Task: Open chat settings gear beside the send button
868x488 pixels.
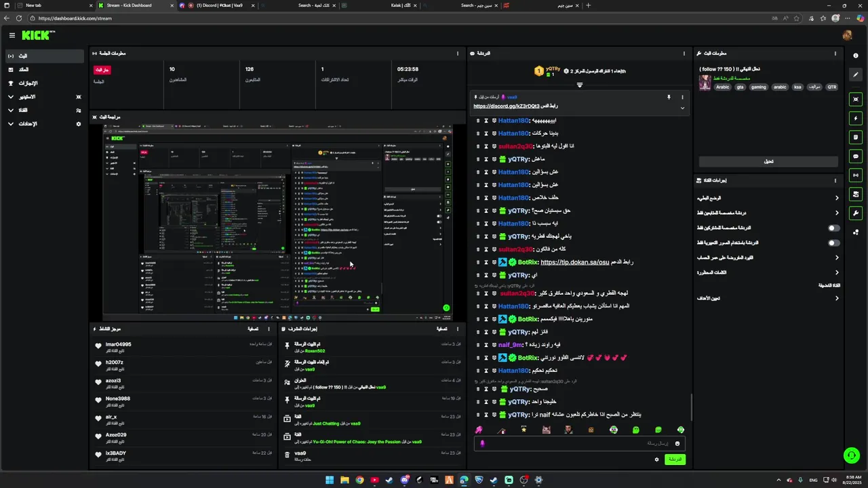Action: (x=656, y=460)
